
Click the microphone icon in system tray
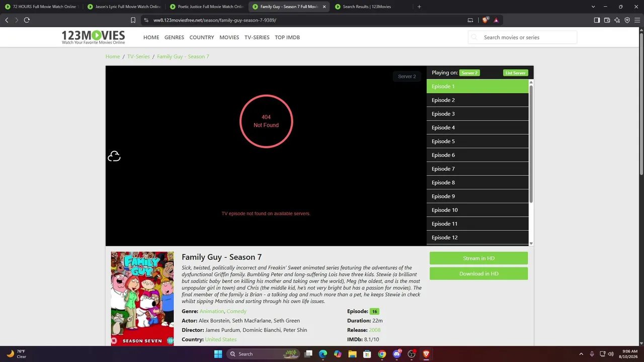pos(592,354)
